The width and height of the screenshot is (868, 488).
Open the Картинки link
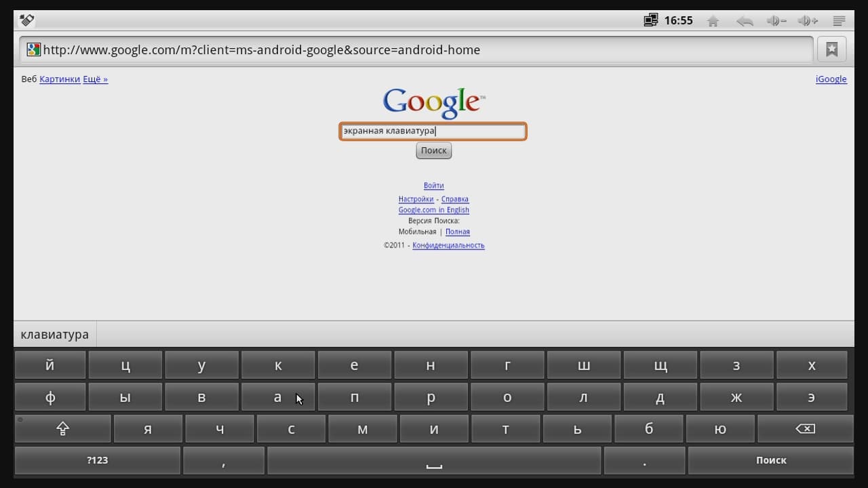60,79
